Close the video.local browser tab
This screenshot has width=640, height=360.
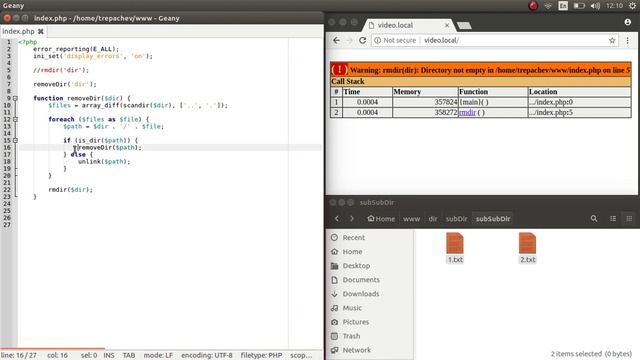click(x=447, y=25)
